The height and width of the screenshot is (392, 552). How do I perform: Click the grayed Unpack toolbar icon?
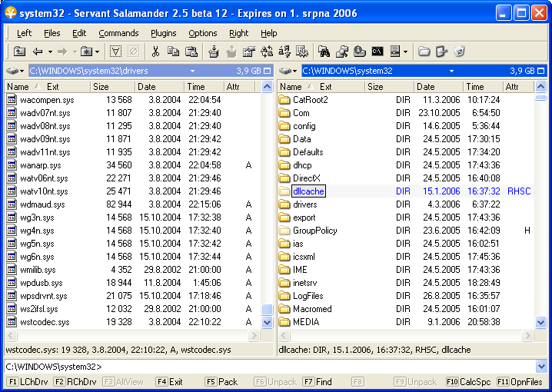point(231,51)
